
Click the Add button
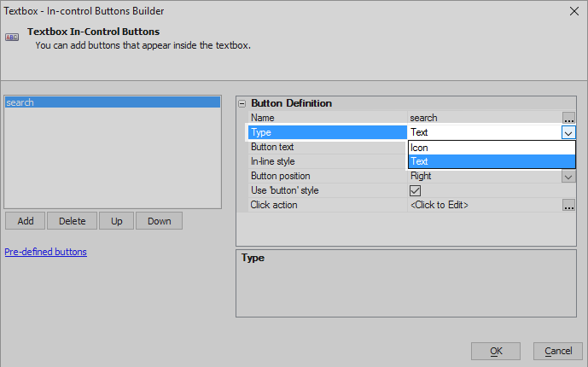pos(25,221)
